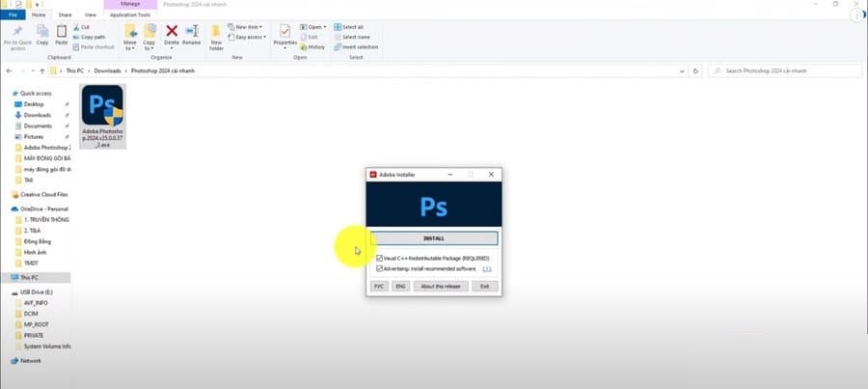Refresh the current folder view
This screenshot has width=868, height=389.
coord(695,70)
